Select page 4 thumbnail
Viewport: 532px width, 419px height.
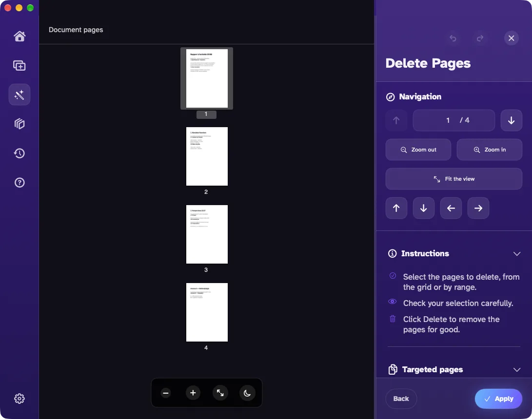point(207,312)
